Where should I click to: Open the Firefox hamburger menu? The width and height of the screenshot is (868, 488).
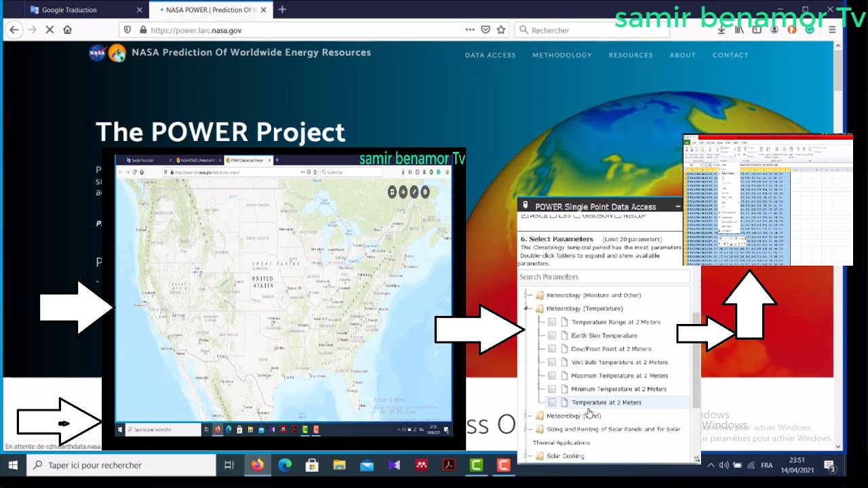coord(832,30)
